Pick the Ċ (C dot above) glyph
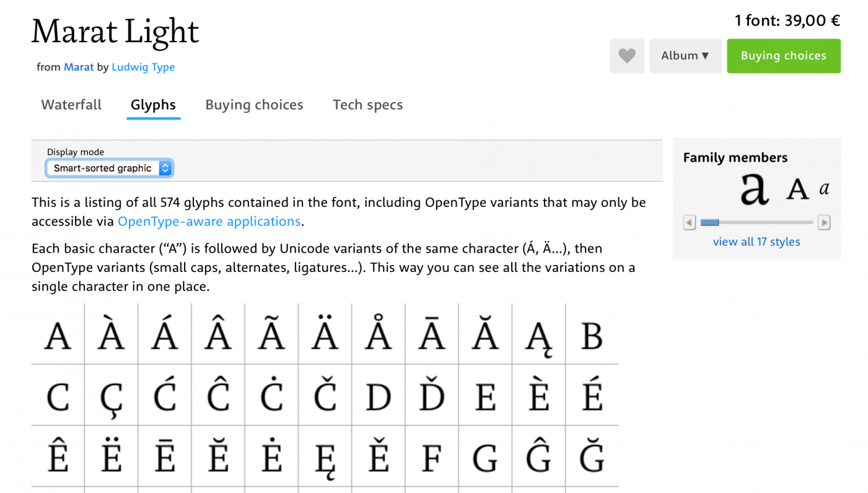The width and height of the screenshot is (868, 493). [271, 395]
